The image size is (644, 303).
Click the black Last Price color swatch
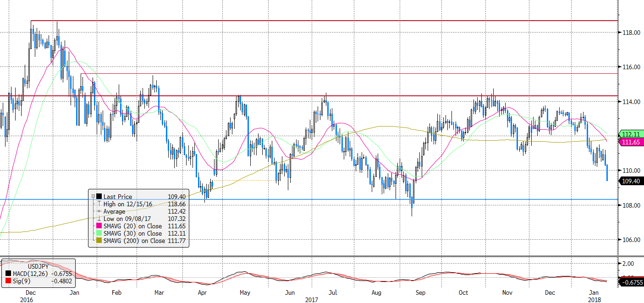(x=99, y=197)
